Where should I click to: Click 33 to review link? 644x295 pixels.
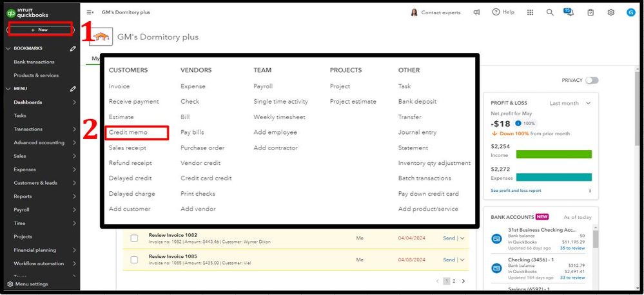572,278
